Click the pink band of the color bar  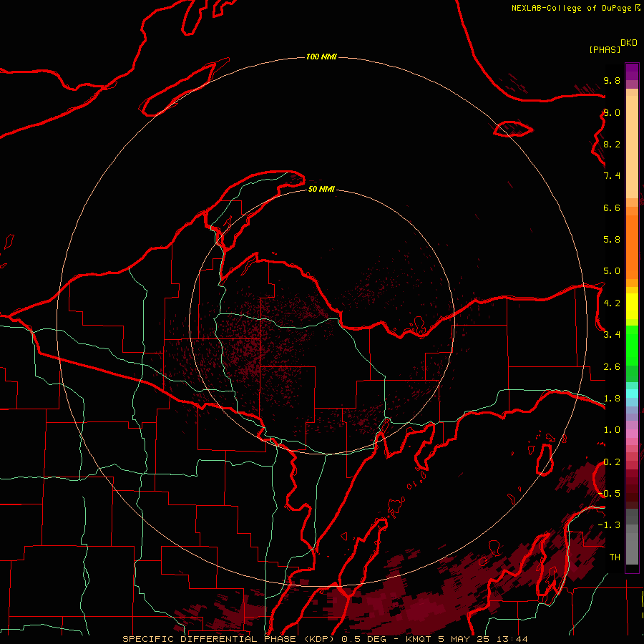pos(632,434)
